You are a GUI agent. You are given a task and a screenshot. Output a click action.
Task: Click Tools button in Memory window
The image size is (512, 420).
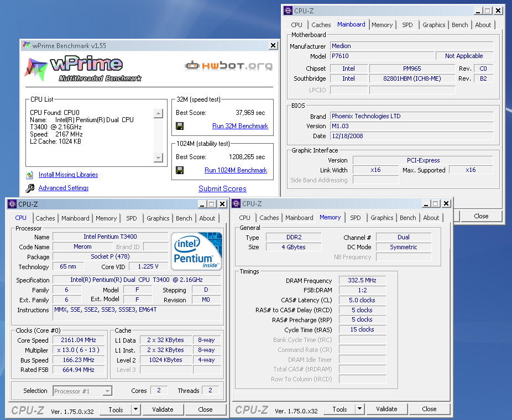click(x=339, y=408)
